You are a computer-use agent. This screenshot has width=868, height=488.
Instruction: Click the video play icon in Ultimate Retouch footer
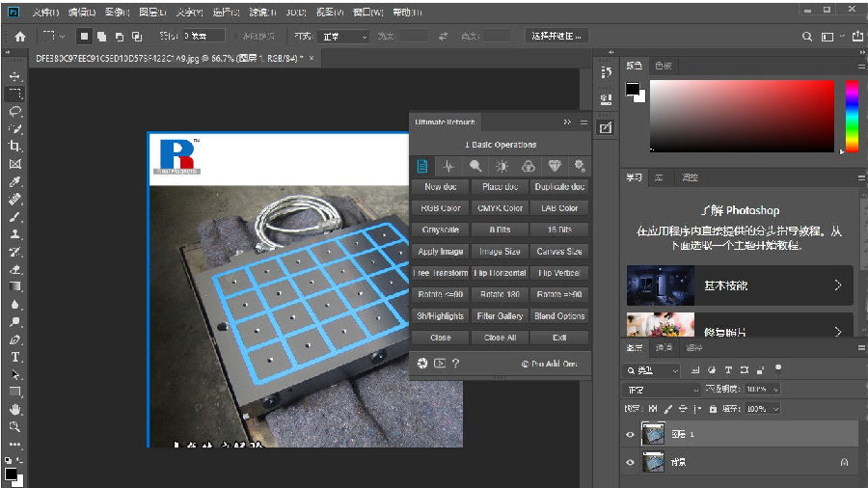click(440, 363)
